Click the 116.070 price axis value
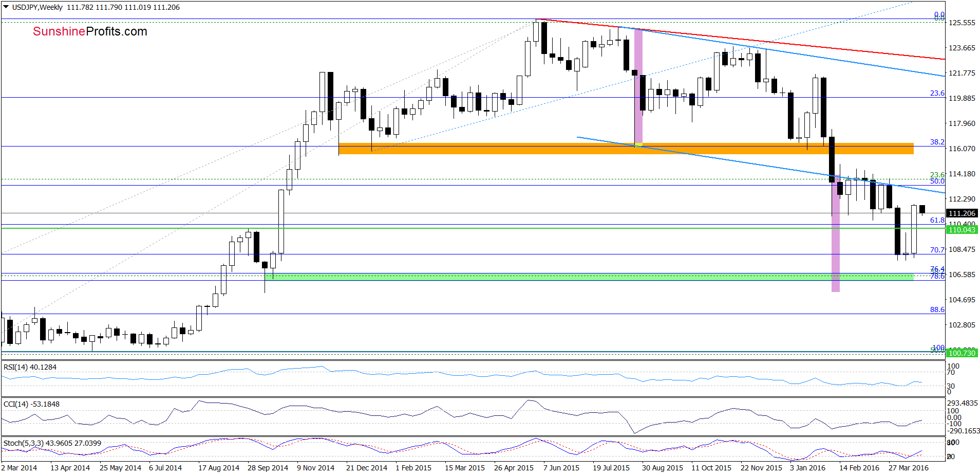This screenshot has height=475, width=980. coord(962,149)
